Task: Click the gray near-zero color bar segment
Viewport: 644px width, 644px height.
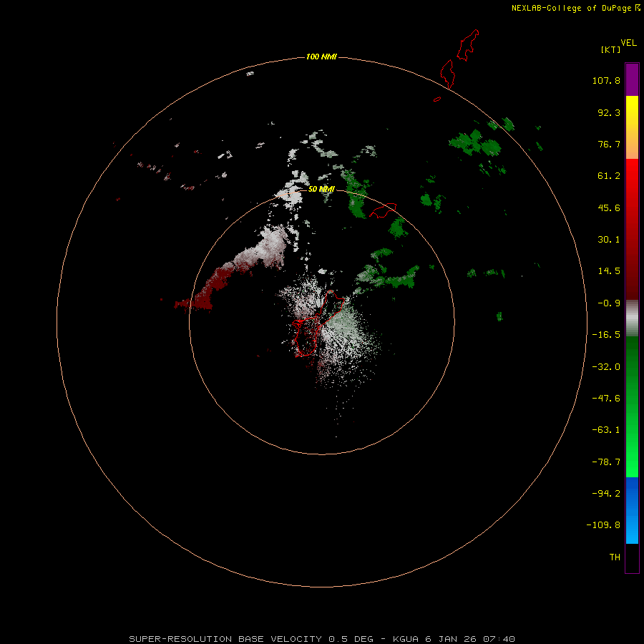Action: pyautogui.click(x=632, y=318)
